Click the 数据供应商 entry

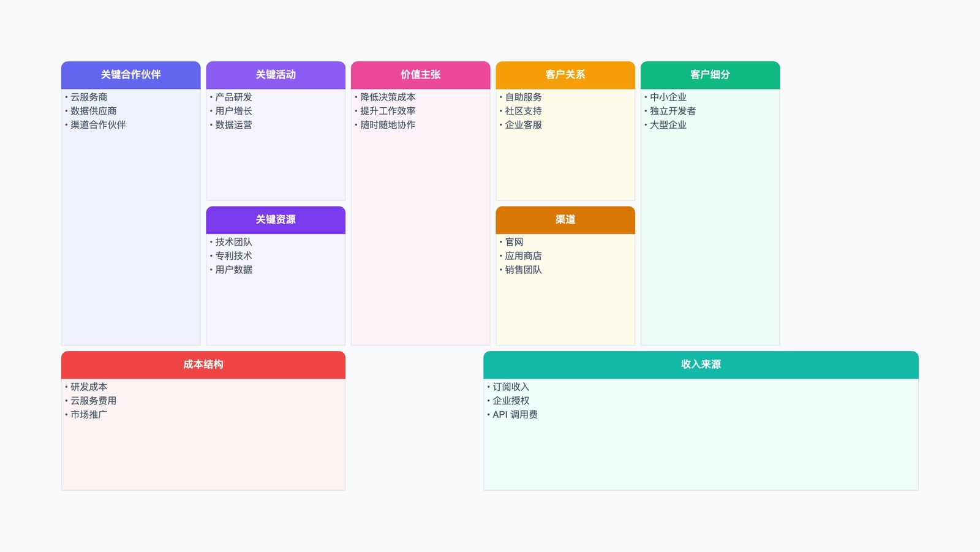[93, 111]
